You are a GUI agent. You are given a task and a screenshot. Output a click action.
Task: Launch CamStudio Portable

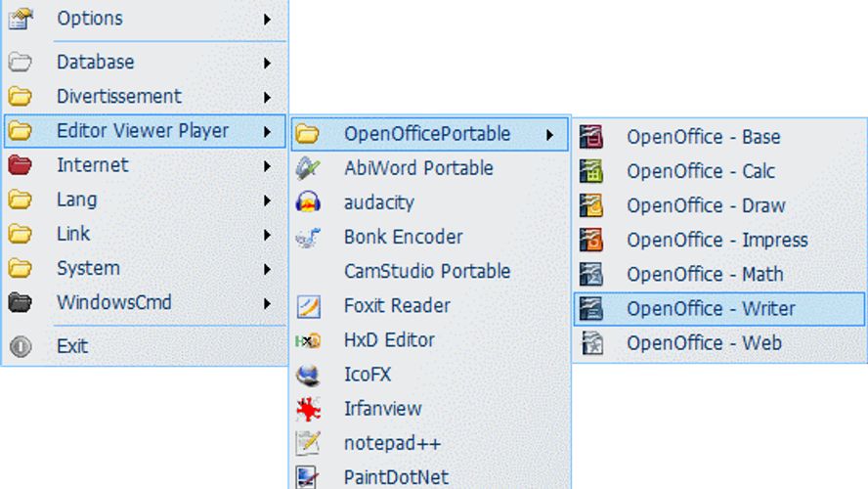(x=429, y=271)
